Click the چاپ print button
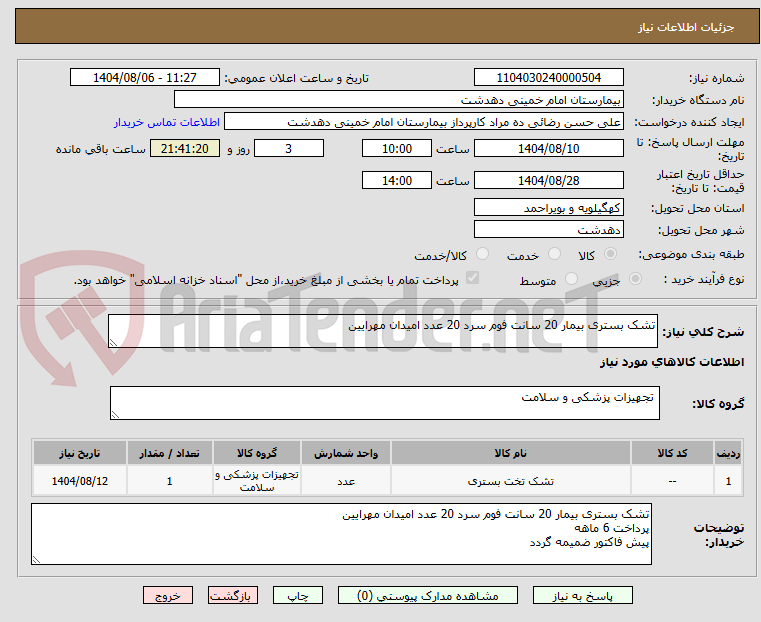This screenshot has width=761, height=622. coord(298,595)
